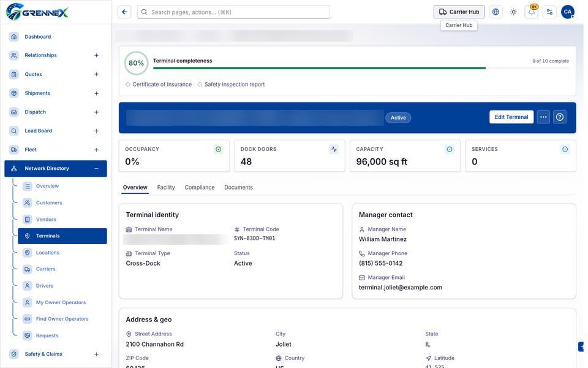Screen dimensions: 588x368
Task: Expand the Dispatch menu
Action: click(x=96, y=112)
